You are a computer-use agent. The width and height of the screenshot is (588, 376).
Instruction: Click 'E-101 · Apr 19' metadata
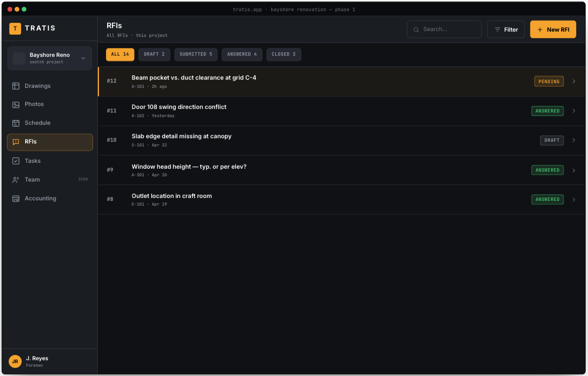click(x=149, y=204)
